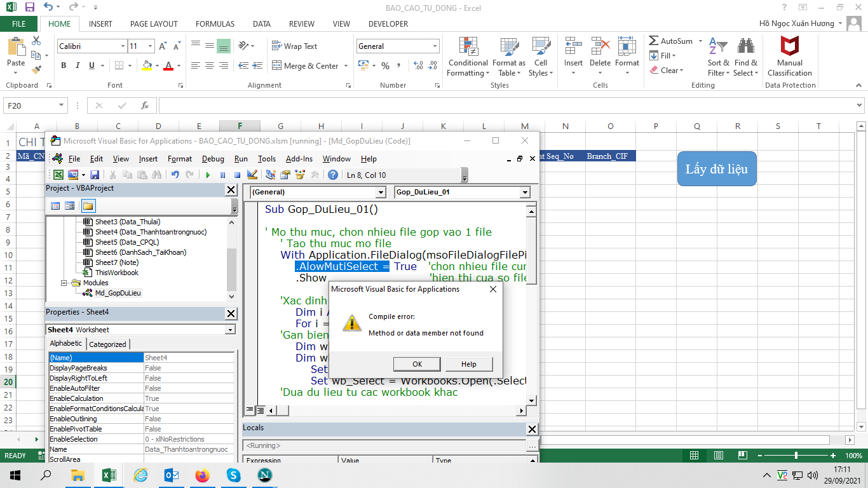This screenshot has width=868, height=488.
Task: Close the Project - VBAProject panel
Action: pyautogui.click(x=231, y=189)
